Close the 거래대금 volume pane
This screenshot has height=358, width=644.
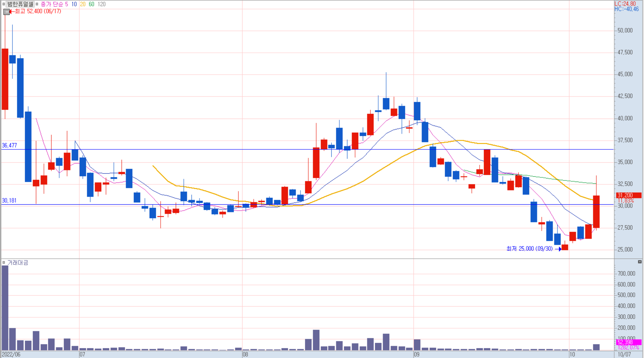640,262
